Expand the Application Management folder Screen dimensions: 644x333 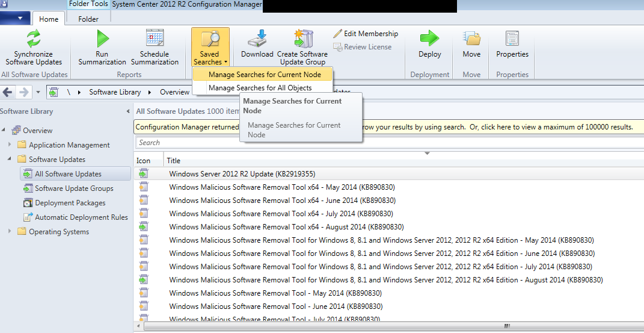pos(10,145)
